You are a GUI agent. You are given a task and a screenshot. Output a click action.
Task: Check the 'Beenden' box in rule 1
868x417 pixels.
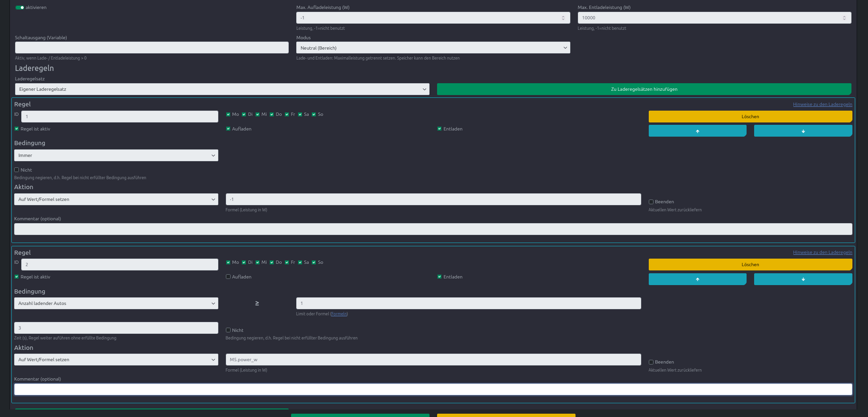click(x=651, y=202)
